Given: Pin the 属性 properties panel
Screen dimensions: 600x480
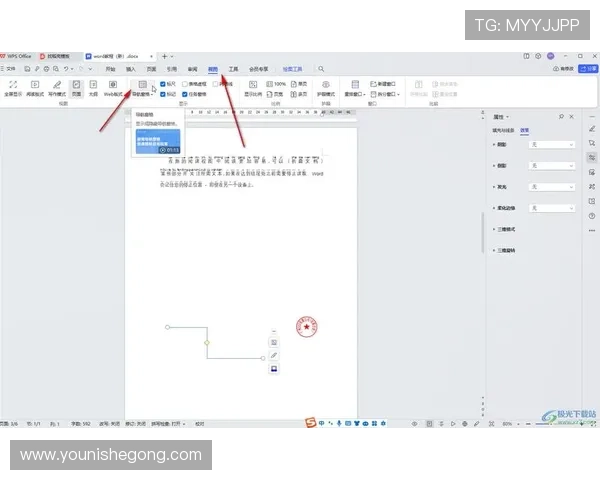Looking at the screenshot, I should (x=561, y=116).
